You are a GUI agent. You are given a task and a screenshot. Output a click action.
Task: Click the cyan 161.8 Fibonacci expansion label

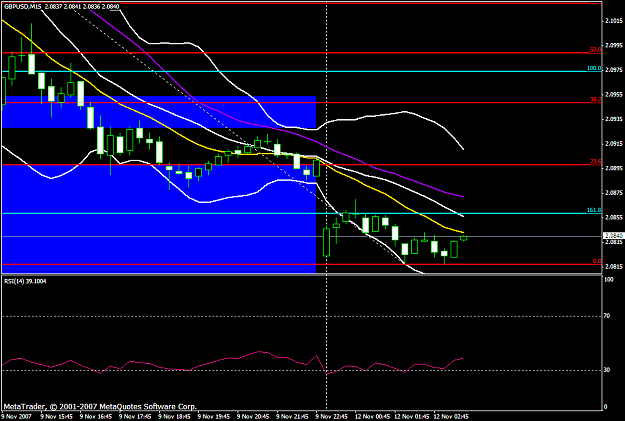pyautogui.click(x=594, y=210)
